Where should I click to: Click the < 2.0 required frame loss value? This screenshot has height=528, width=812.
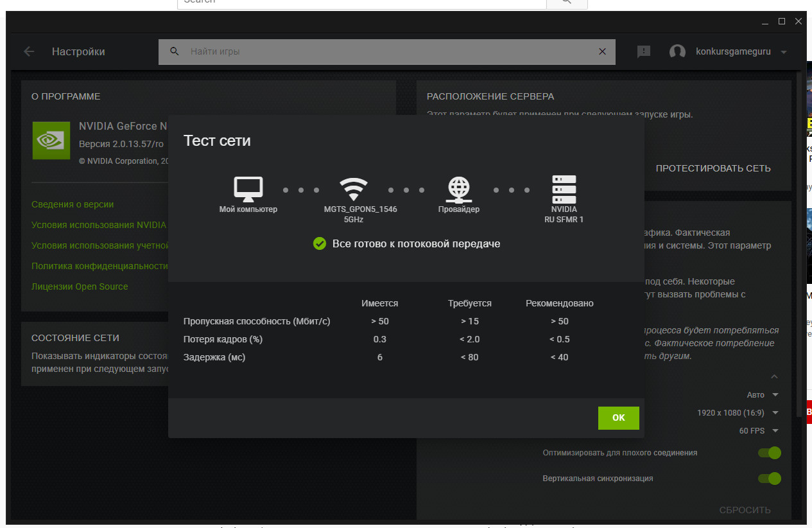pos(470,339)
